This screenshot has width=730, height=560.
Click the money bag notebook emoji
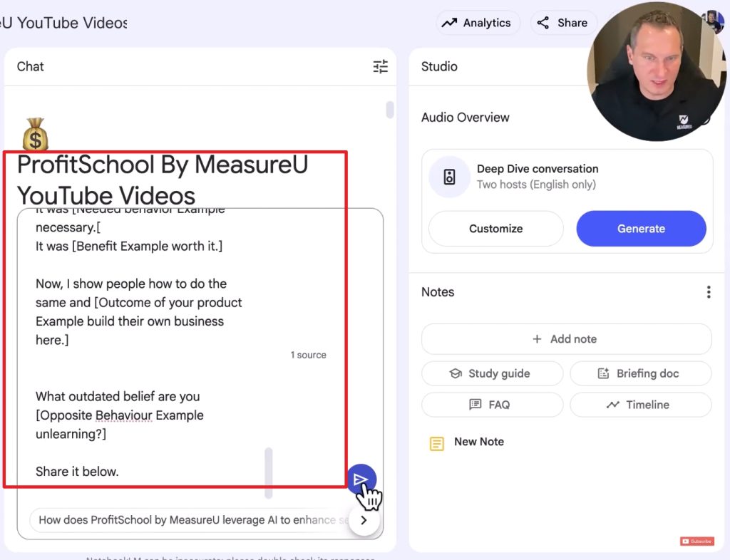(x=36, y=135)
